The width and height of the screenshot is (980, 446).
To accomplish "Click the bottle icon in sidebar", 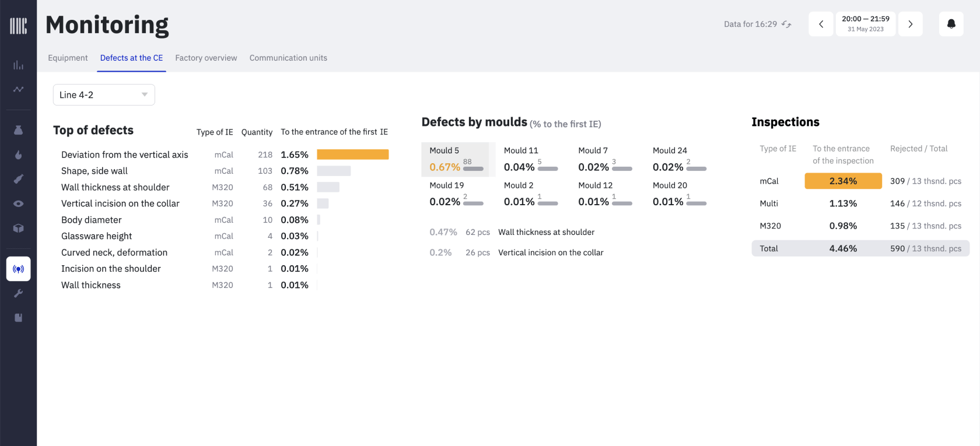I will point(18,130).
